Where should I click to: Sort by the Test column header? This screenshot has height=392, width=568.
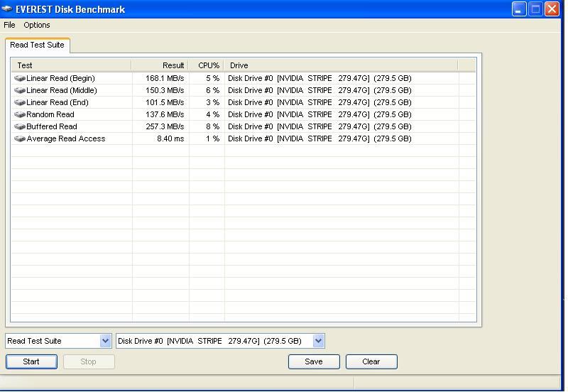coord(71,65)
